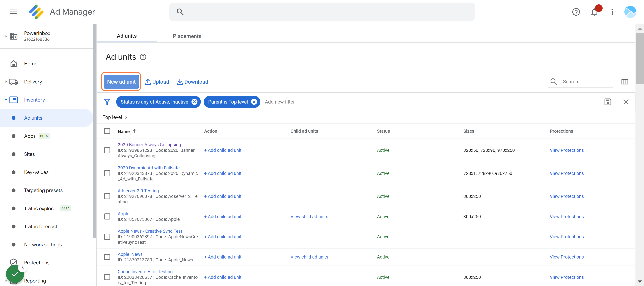Viewport: 644px width, 286px height.
Task: Check the 2020 Banner Always Collapsing row
Action: [107, 150]
